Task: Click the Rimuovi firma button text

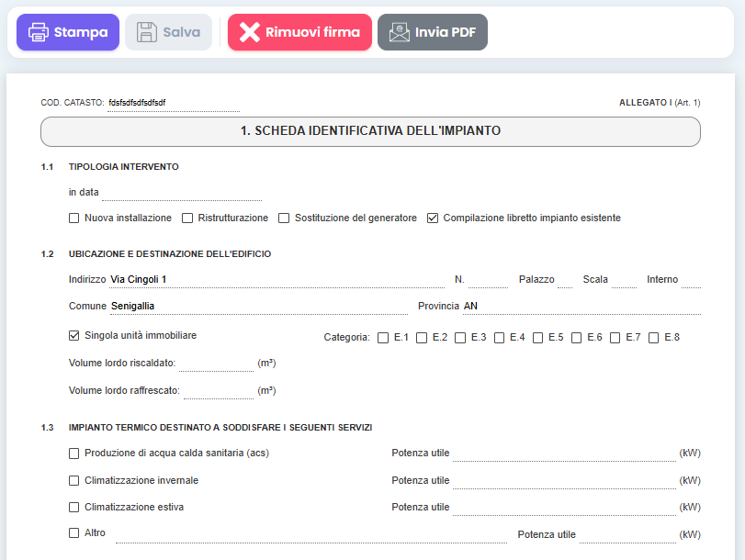Action: (x=312, y=32)
